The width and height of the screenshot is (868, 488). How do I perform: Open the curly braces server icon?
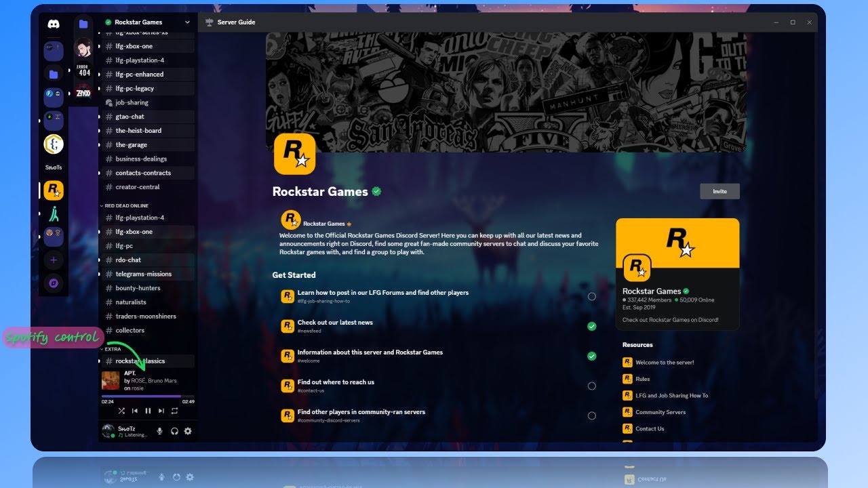(54, 144)
